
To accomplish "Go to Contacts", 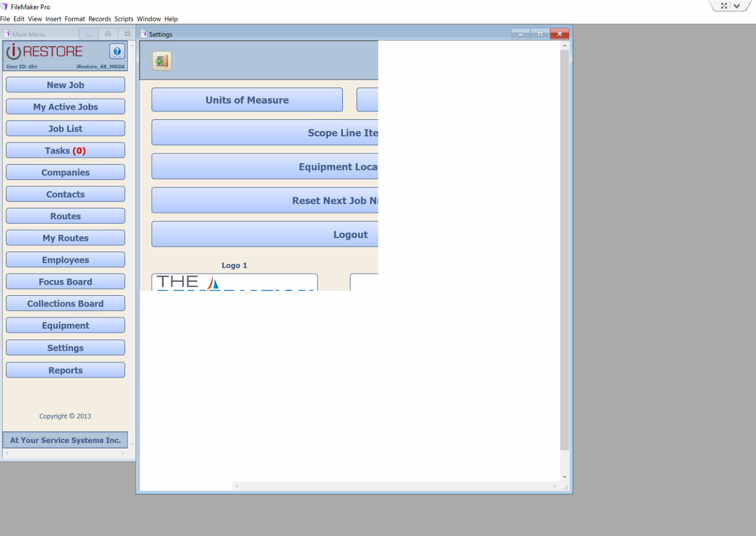I will coord(65,194).
